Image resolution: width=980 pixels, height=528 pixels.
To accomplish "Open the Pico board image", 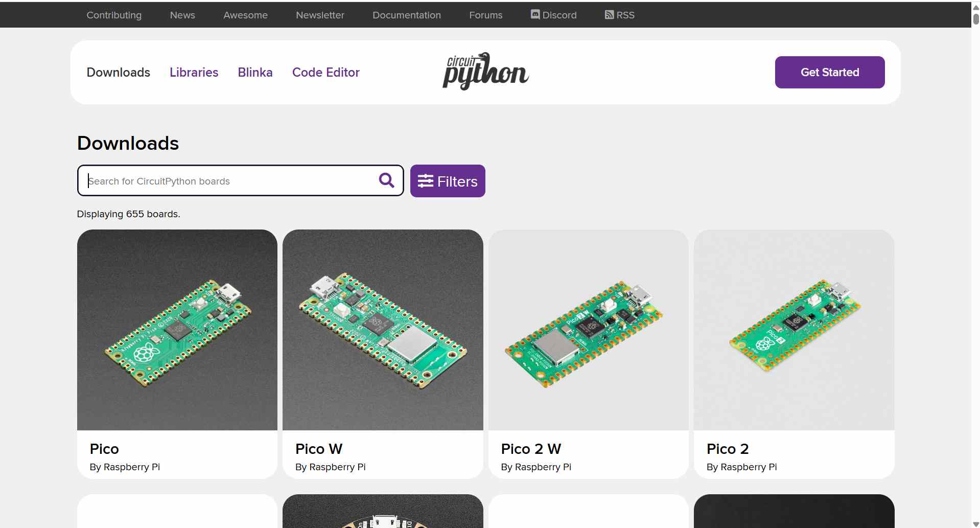I will pos(177,330).
